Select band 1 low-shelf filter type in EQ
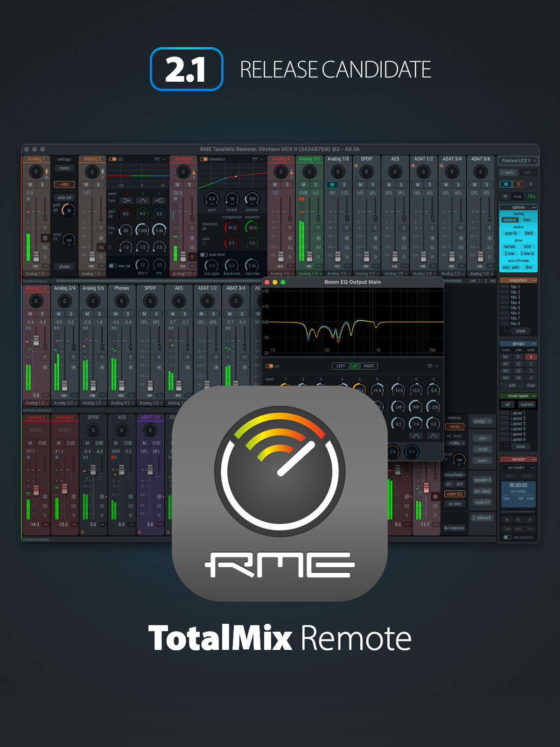Screen dimensions: 560x747 pos(126,200)
